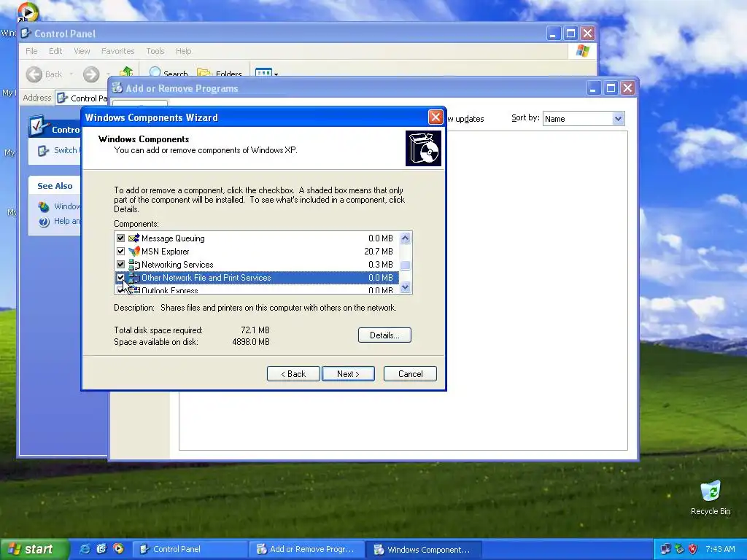Open the View menu in Control Panel

tap(82, 51)
